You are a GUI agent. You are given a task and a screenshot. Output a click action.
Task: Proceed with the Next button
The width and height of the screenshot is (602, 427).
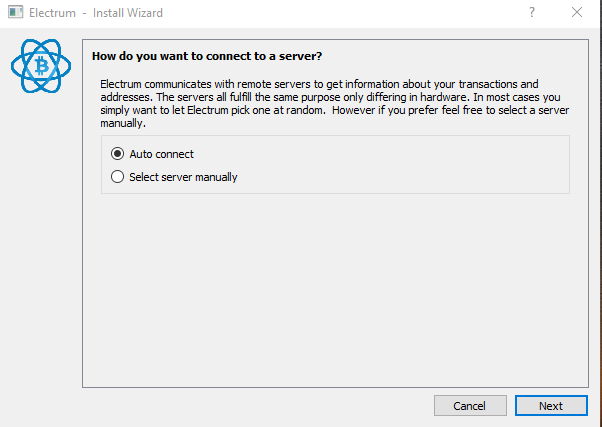coord(551,405)
